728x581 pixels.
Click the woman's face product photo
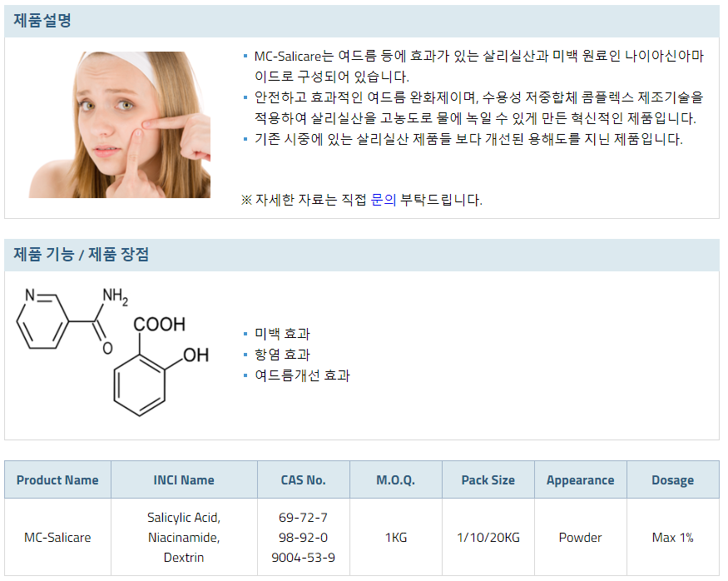pos(119,125)
